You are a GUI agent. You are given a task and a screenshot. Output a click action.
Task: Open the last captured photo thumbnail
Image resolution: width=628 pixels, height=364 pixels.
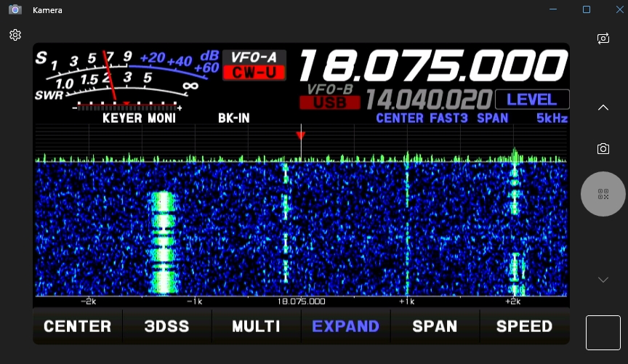[603, 333]
